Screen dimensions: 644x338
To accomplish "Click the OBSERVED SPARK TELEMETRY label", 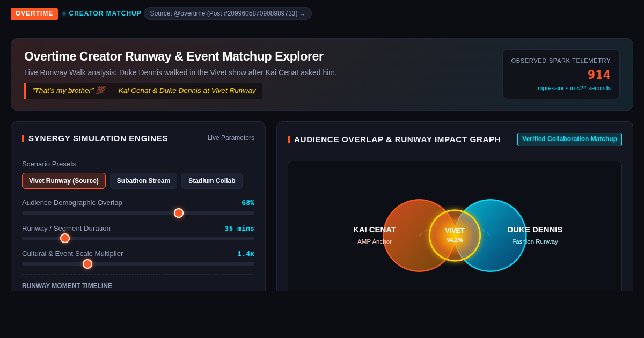I will (x=561, y=61).
